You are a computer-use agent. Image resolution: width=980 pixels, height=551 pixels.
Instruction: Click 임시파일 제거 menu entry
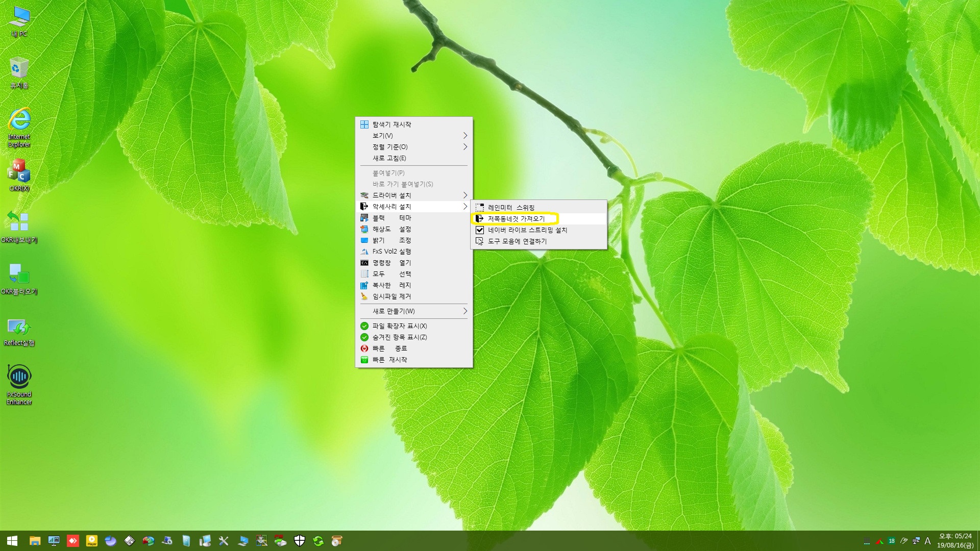pos(414,296)
